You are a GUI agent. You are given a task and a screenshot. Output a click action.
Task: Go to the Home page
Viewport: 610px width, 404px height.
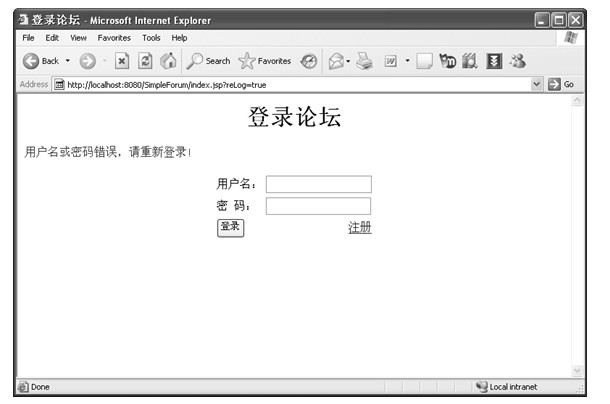[168, 61]
